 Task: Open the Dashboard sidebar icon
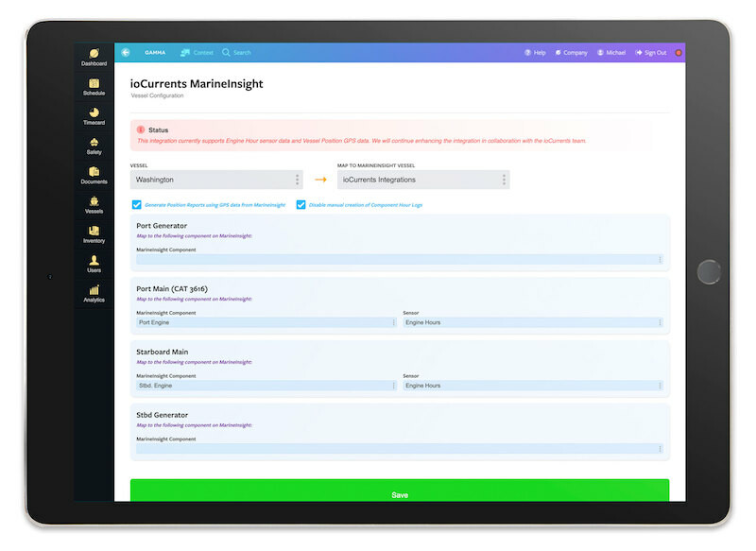(94, 56)
